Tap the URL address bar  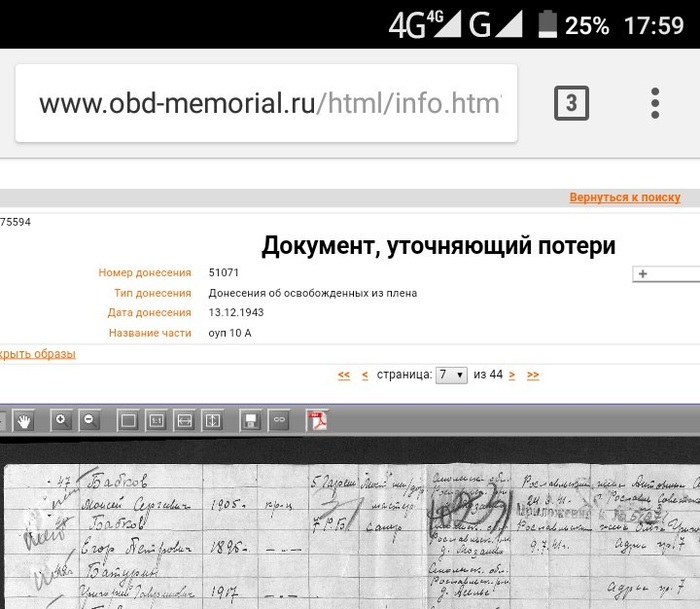click(x=267, y=103)
